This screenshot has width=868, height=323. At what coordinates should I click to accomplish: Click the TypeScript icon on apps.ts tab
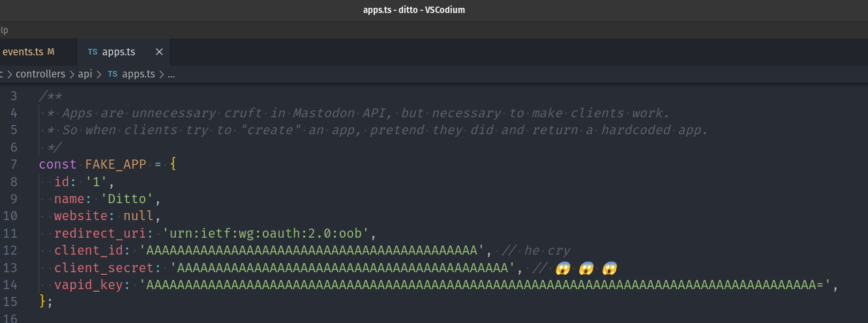[x=93, y=52]
